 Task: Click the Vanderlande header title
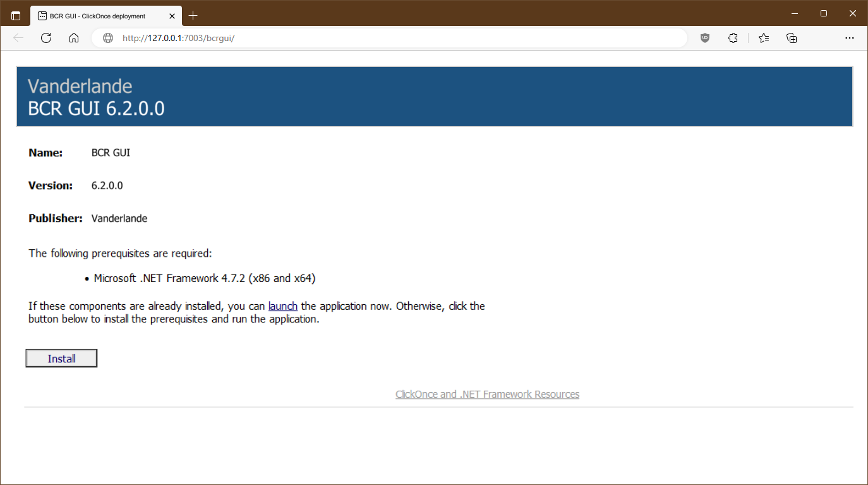point(80,86)
